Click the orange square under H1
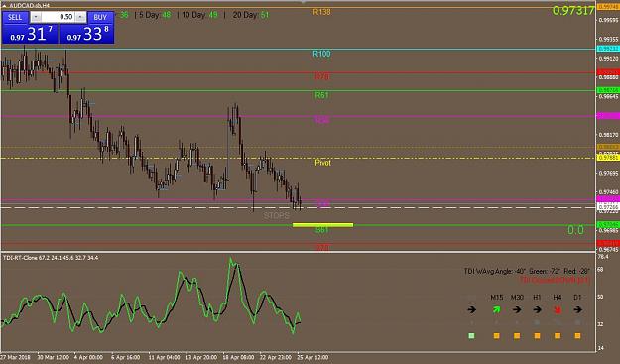The width and height of the screenshot is (620, 364). click(537, 336)
